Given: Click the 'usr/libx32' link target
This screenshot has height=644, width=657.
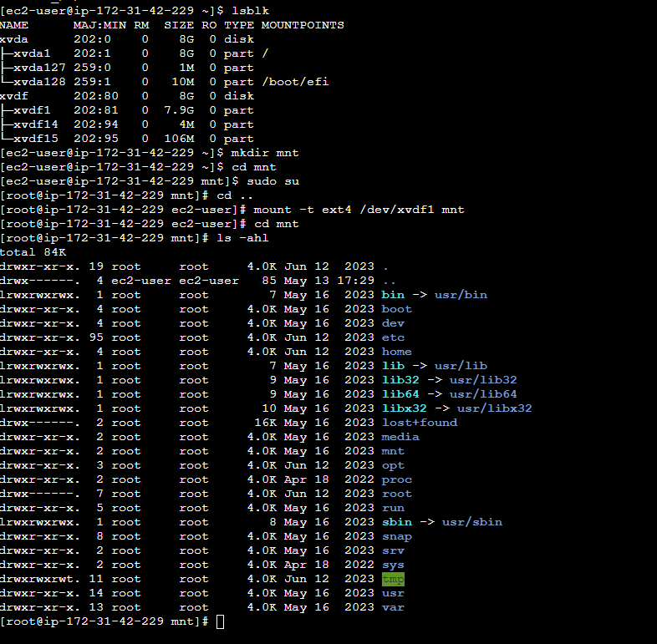Looking at the screenshot, I should (x=495, y=408).
